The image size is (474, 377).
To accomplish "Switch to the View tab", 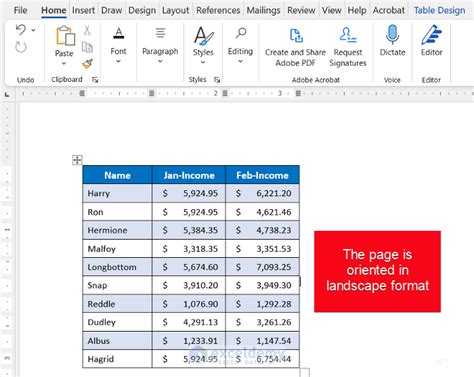I will [x=331, y=10].
